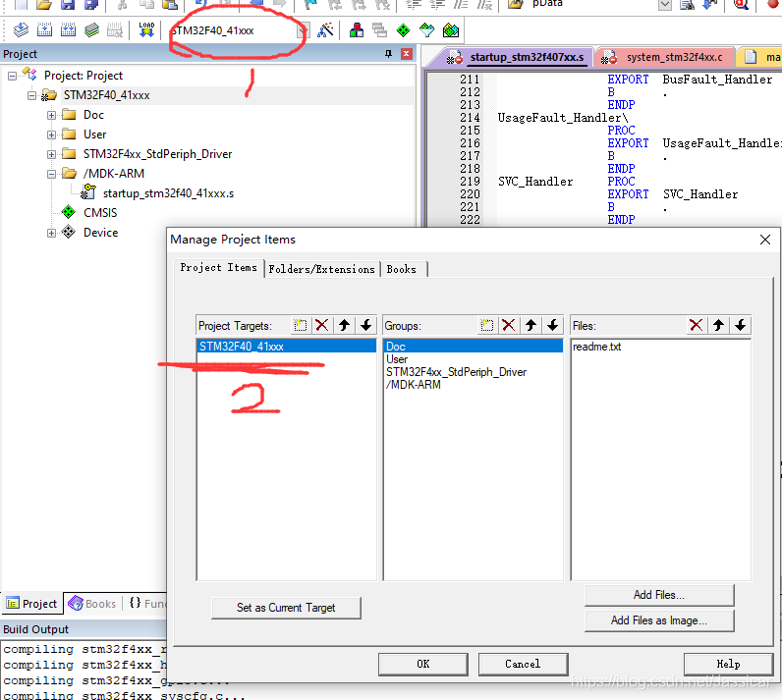Rebuild all target files via toolbar icon

point(69,30)
